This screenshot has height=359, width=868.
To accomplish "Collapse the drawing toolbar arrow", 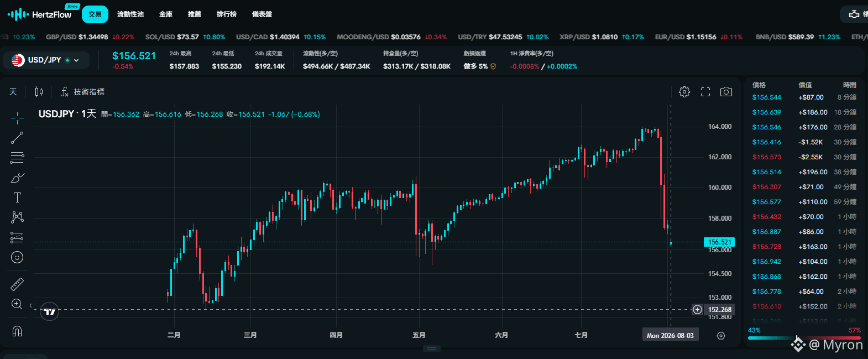I will [x=30, y=306].
